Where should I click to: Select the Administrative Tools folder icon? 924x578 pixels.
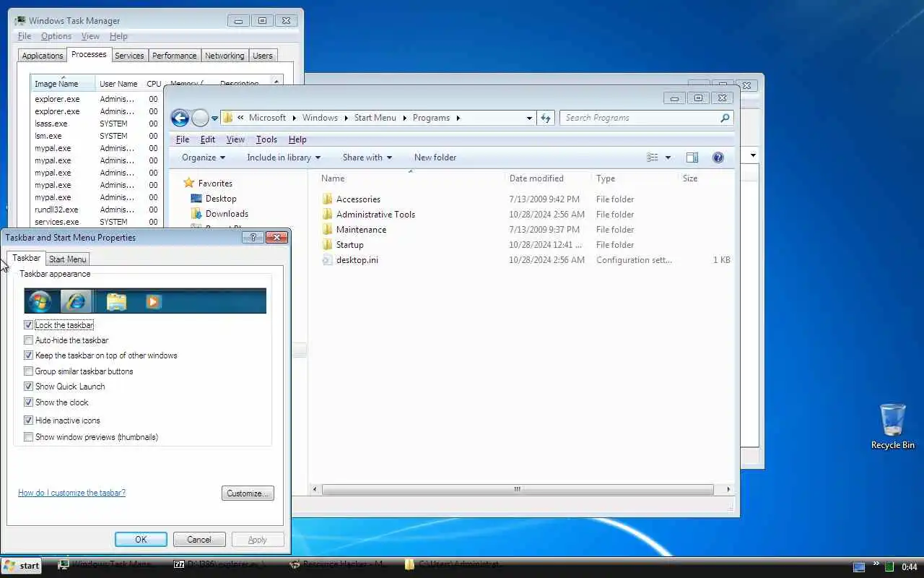[327, 214]
